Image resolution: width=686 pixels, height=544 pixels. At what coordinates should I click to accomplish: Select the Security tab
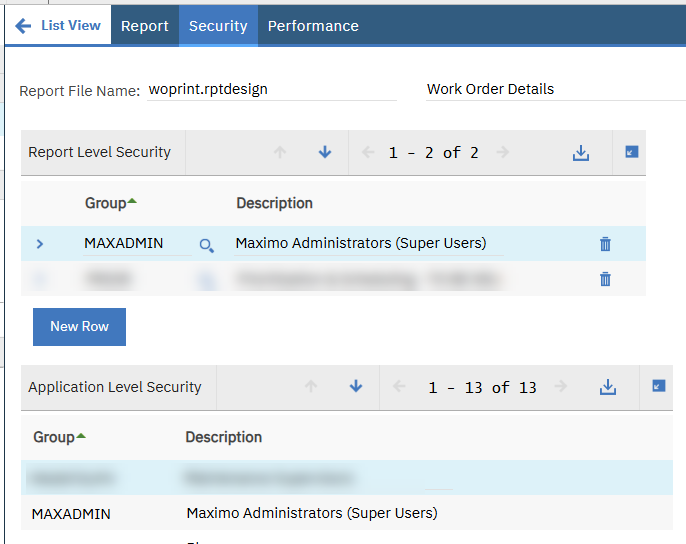click(x=218, y=26)
